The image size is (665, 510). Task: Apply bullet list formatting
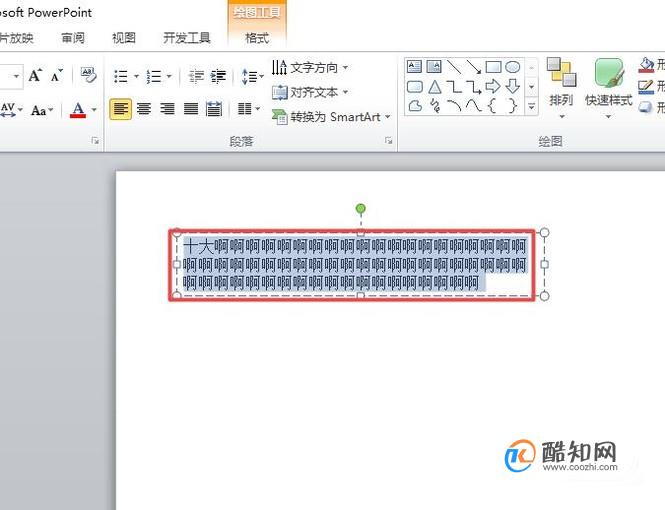coord(121,76)
